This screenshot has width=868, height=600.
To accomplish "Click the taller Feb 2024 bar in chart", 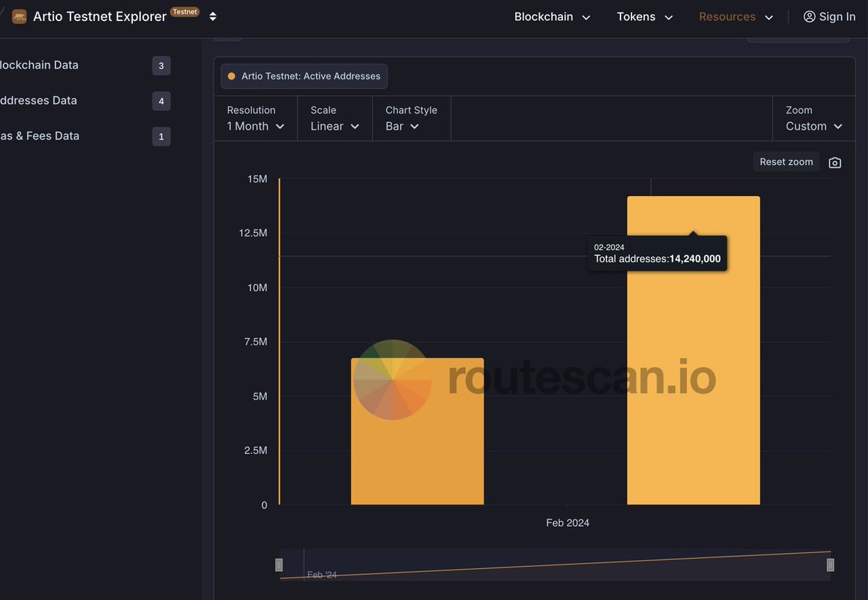I will (x=694, y=350).
